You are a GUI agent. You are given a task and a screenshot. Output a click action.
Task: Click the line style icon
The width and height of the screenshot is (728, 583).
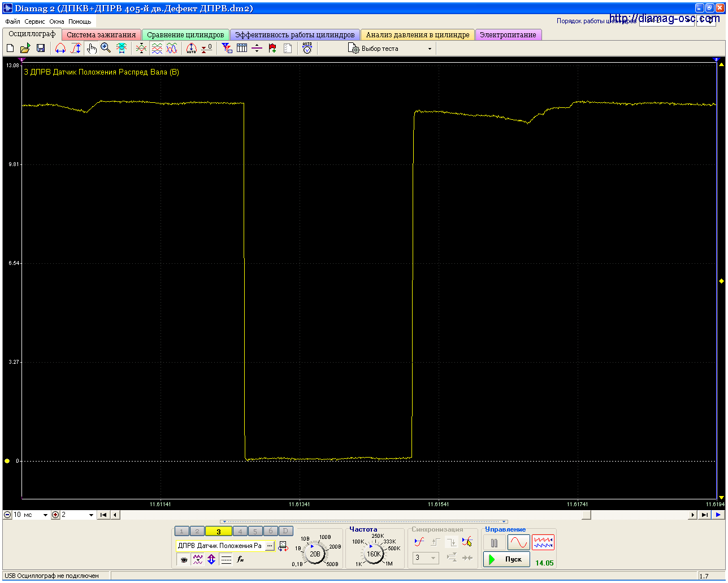tap(226, 560)
